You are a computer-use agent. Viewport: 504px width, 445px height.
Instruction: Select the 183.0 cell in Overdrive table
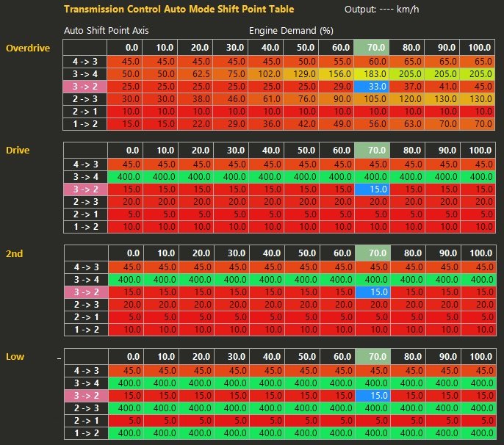pos(372,75)
